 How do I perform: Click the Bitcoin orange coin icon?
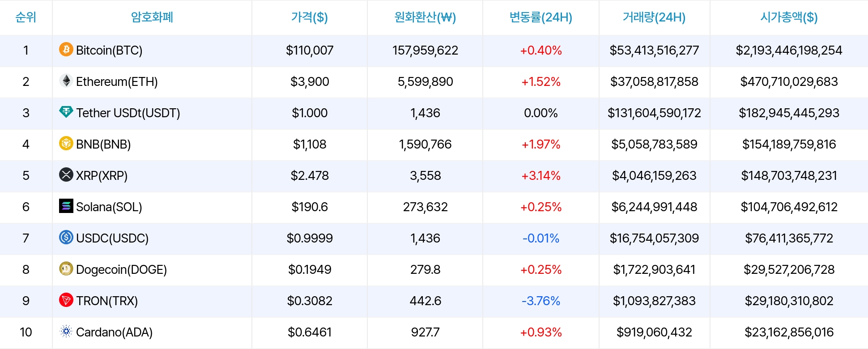66,49
